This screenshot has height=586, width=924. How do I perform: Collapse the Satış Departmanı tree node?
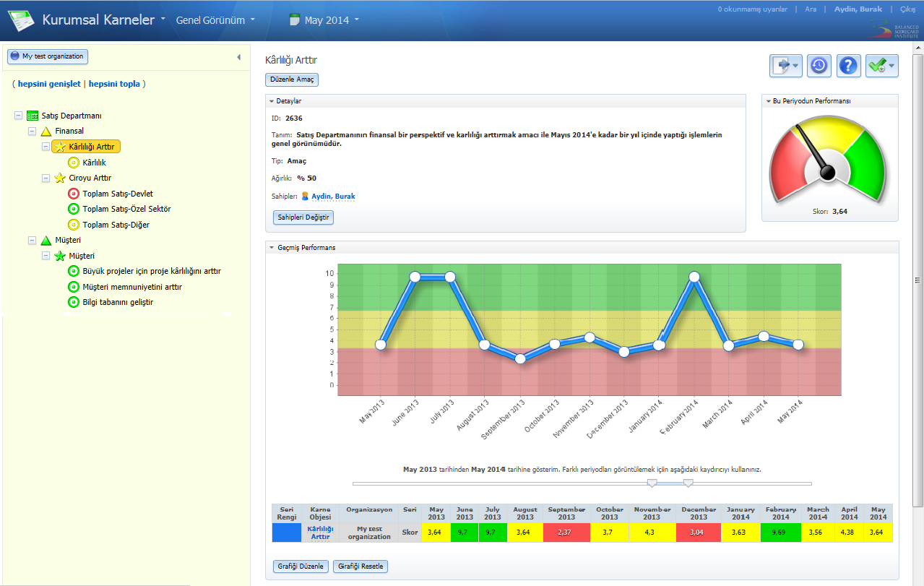pyautogui.click(x=18, y=116)
